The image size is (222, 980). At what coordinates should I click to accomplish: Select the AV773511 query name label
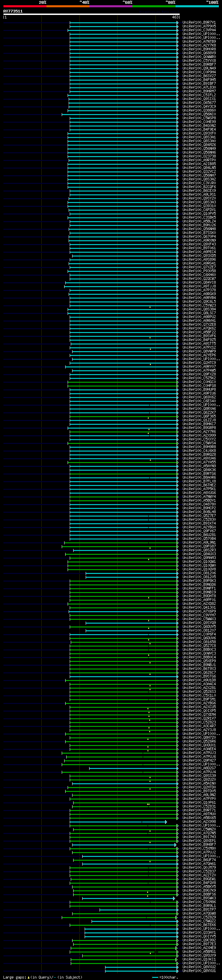(13, 11)
